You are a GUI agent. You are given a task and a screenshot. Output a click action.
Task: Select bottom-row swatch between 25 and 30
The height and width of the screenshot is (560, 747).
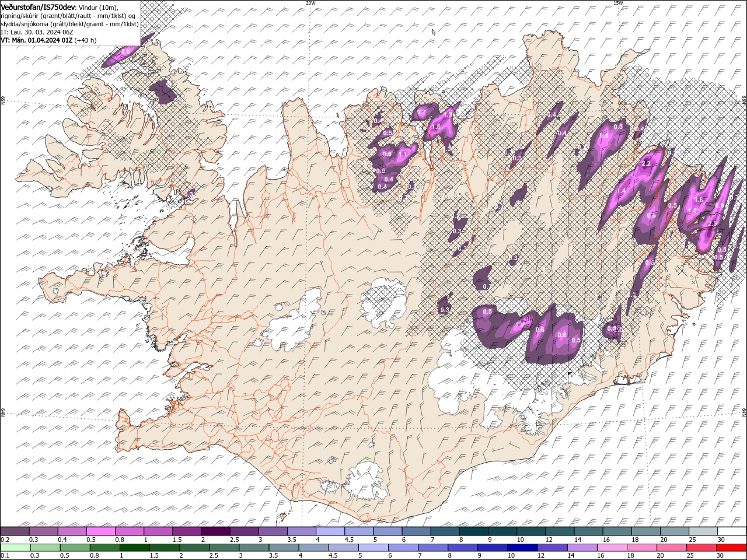pos(701,548)
